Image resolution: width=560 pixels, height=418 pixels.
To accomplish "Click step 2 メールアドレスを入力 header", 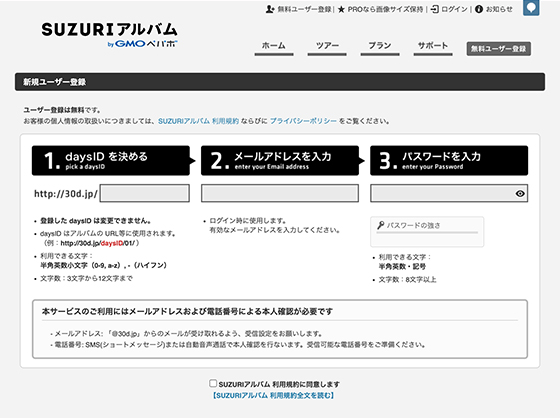I will tap(280, 160).
